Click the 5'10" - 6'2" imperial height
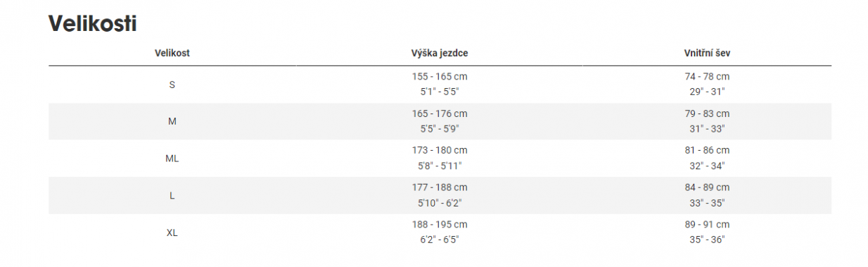The height and width of the screenshot is (267, 868). (440, 203)
